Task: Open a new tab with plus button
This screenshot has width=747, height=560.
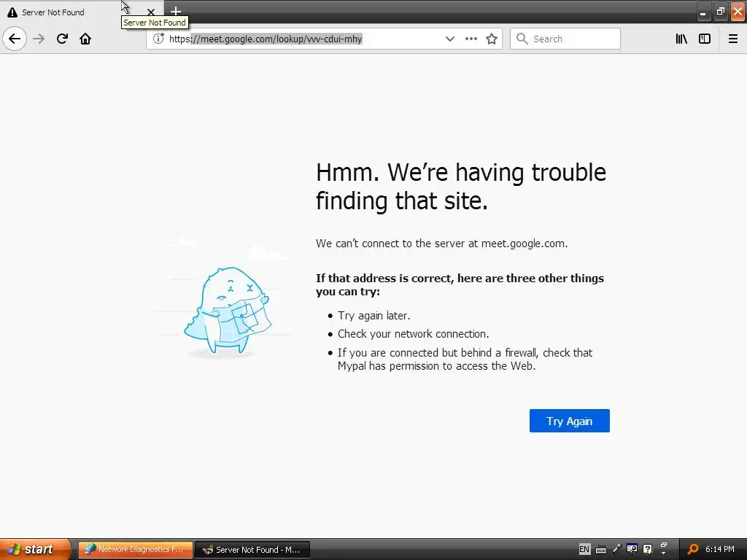Action: pos(176,11)
